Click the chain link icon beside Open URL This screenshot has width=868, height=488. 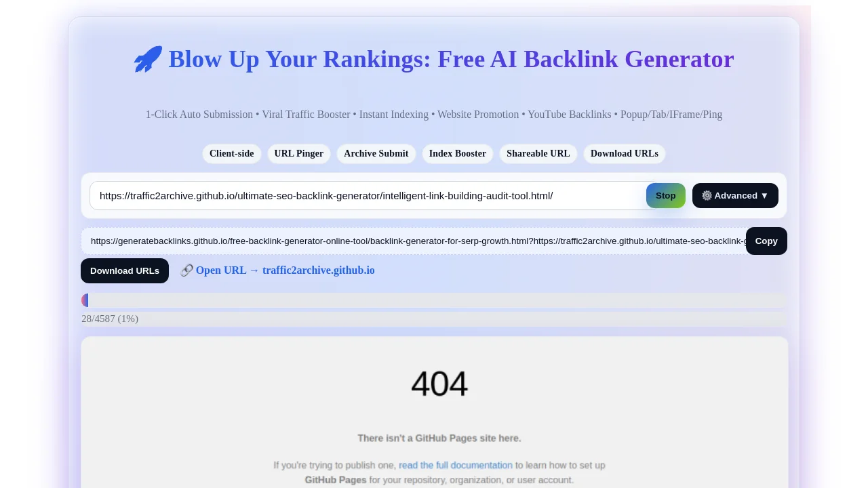point(186,270)
